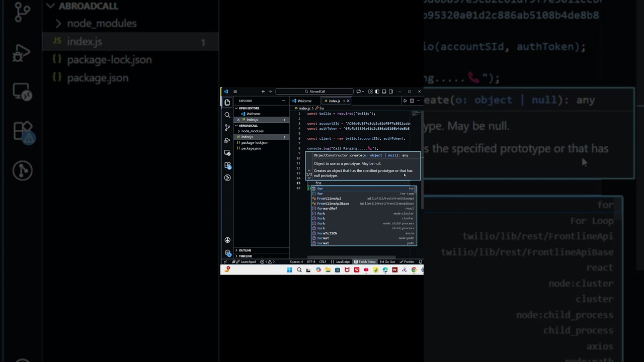Viewport: 644px width, 362px height.
Task: Click Launchpad in the status bar
Action: coord(244,262)
